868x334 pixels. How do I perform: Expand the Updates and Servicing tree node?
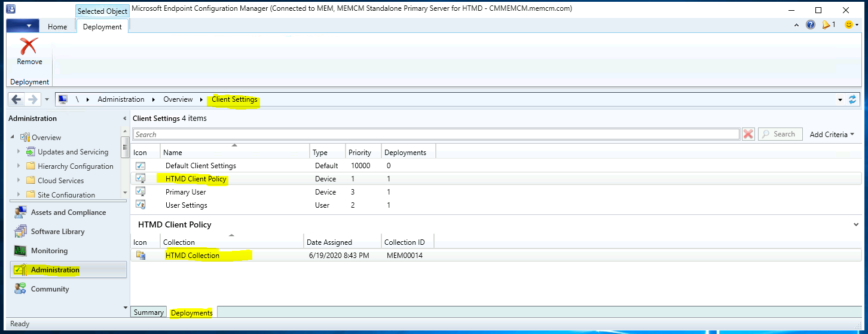point(19,152)
